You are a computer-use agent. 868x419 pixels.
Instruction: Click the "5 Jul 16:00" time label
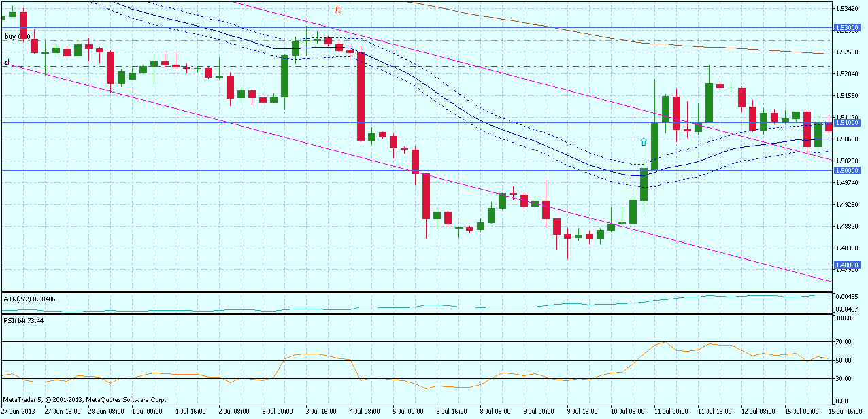click(453, 412)
